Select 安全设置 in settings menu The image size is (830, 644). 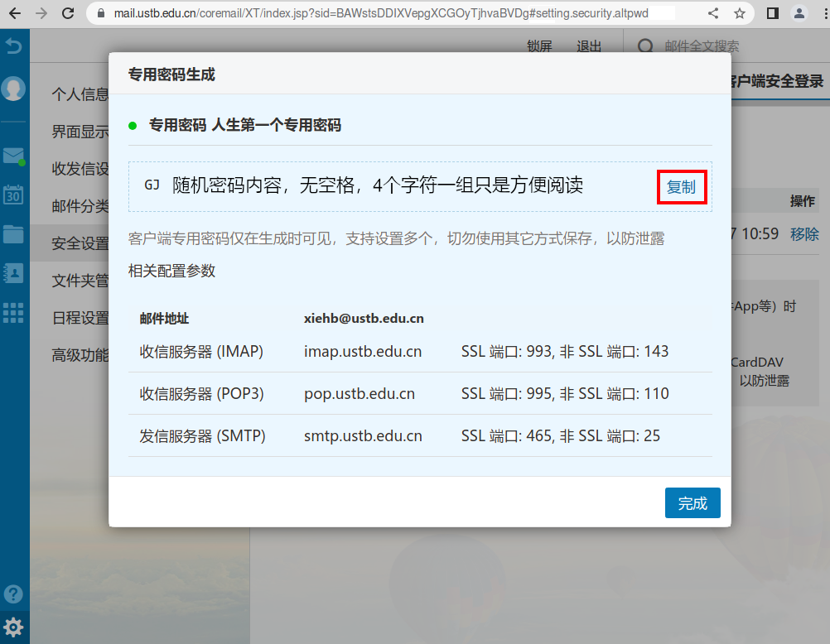tap(80, 243)
